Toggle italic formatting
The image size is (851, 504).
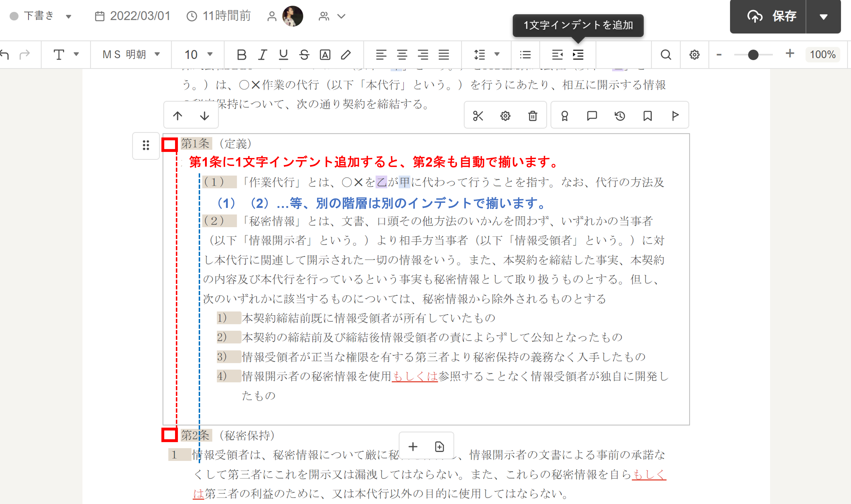click(262, 55)
